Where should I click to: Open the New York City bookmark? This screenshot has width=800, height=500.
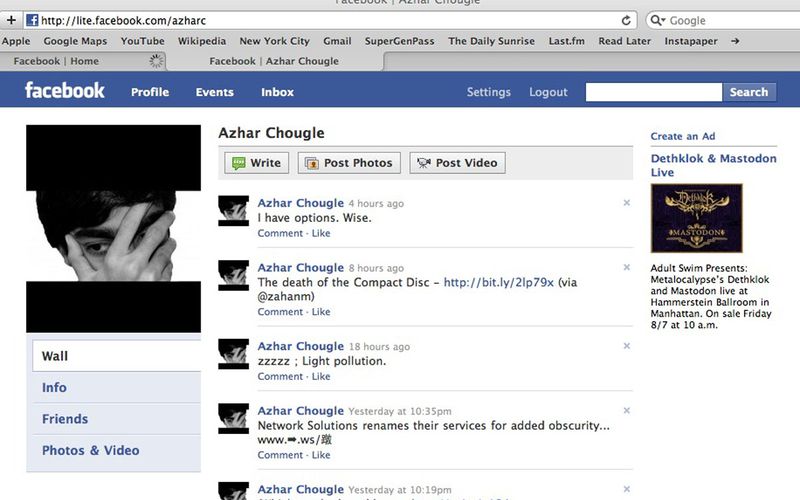tap(274, 41)
